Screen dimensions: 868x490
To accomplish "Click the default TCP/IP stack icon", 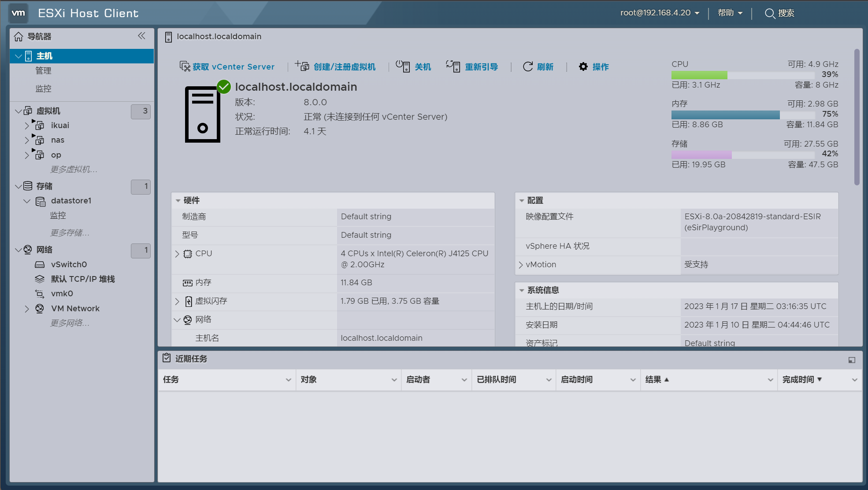I will tap(40, 279).
